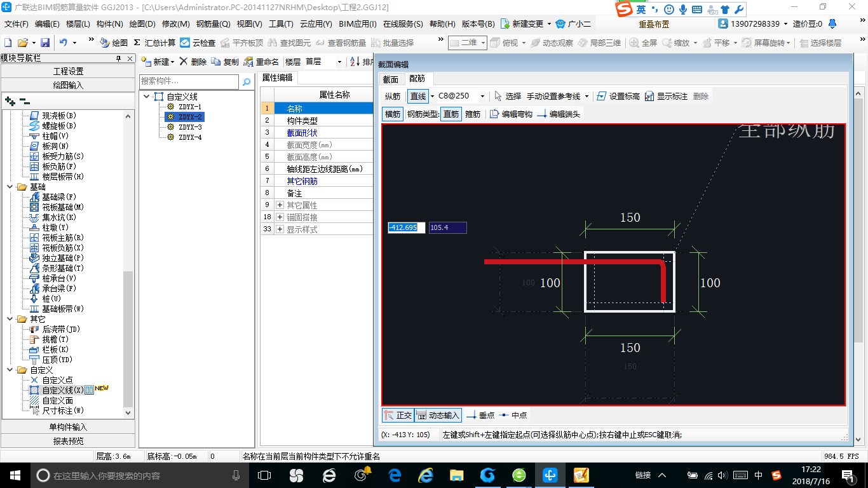
Task: Delete component with 删除 X icon
Action: pos(193,62)
